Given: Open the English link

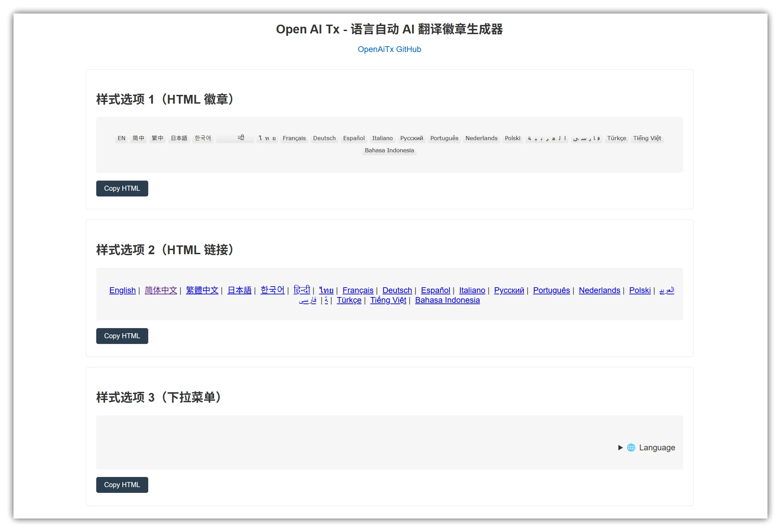Looking at the screenshot, I should (122, 290).
